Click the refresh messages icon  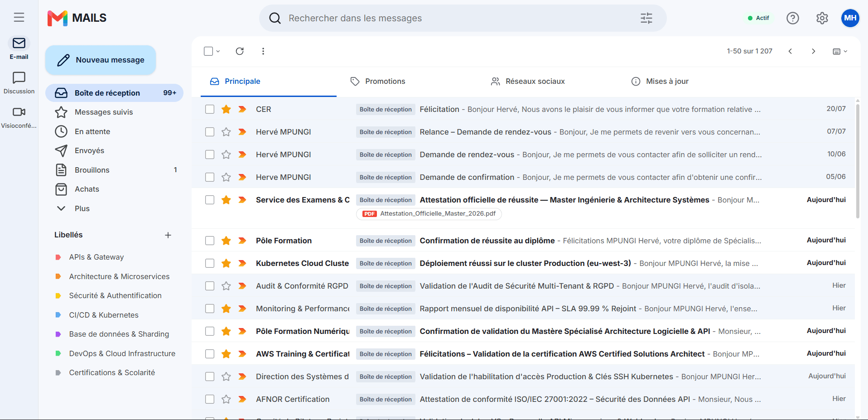[x=240, y=51]
